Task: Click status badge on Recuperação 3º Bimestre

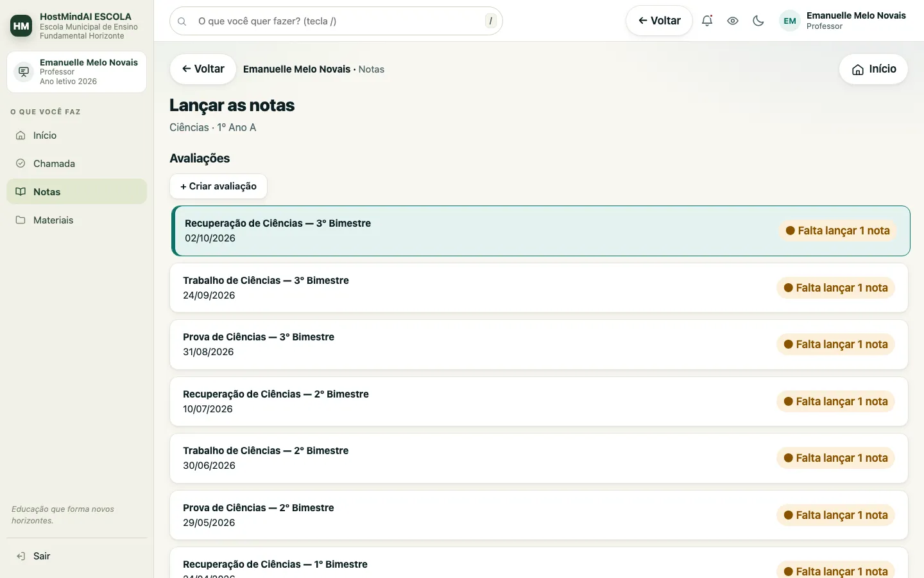Action: [837, 231]
